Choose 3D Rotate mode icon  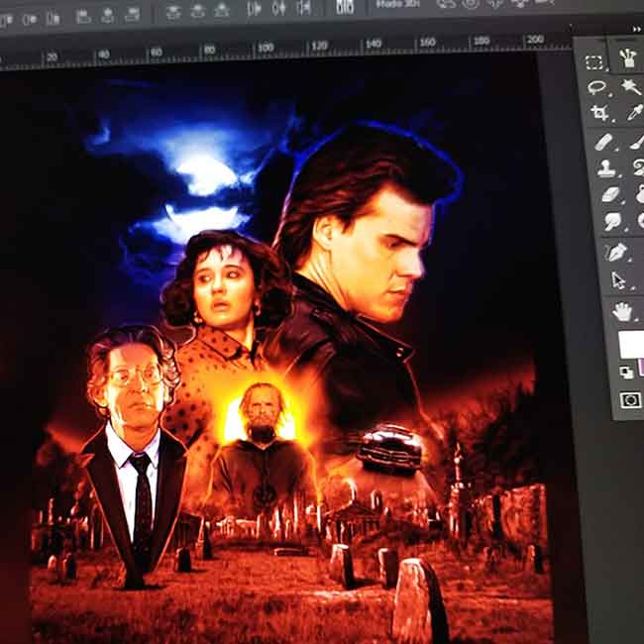click(447, 4)
